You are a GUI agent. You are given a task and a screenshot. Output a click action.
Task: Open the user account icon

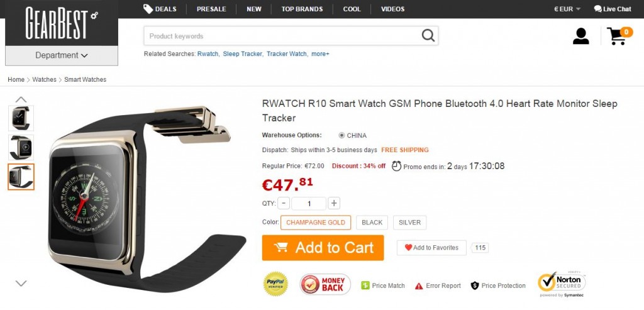pyautogui.click(x=580, y=36)
